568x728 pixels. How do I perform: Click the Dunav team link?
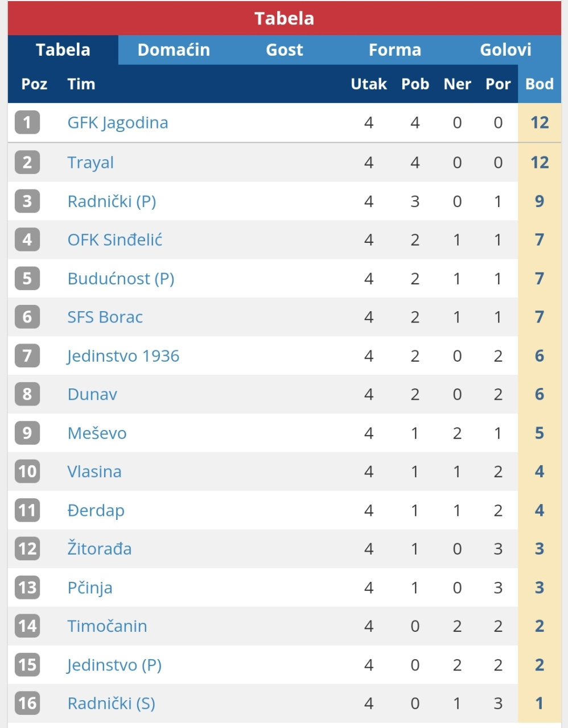click(92, 395)
